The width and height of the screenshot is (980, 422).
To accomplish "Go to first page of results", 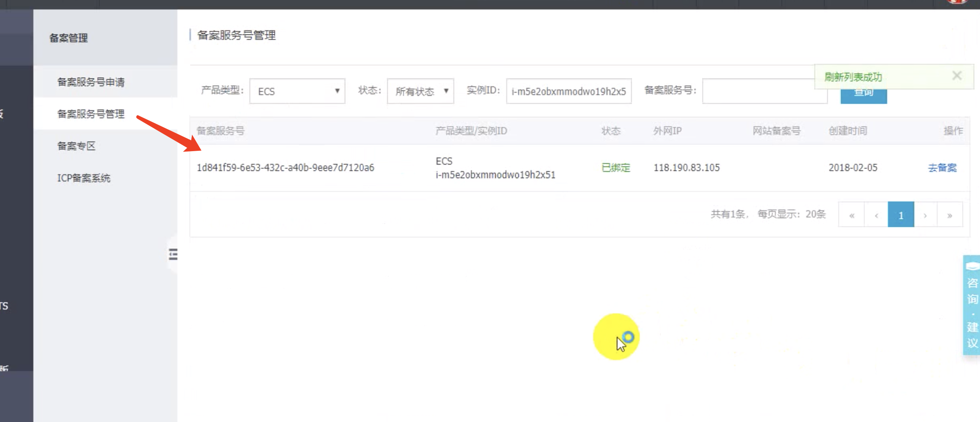I will [852, 215].
